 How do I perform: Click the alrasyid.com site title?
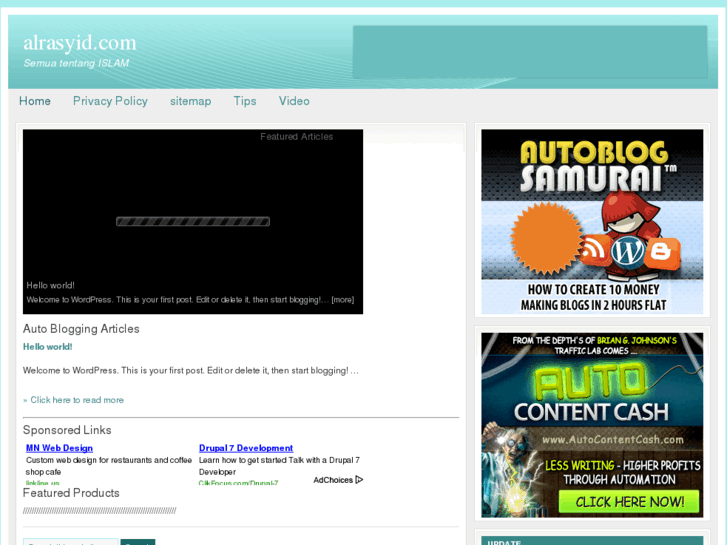pyautogui.click(x=80, y=43)
